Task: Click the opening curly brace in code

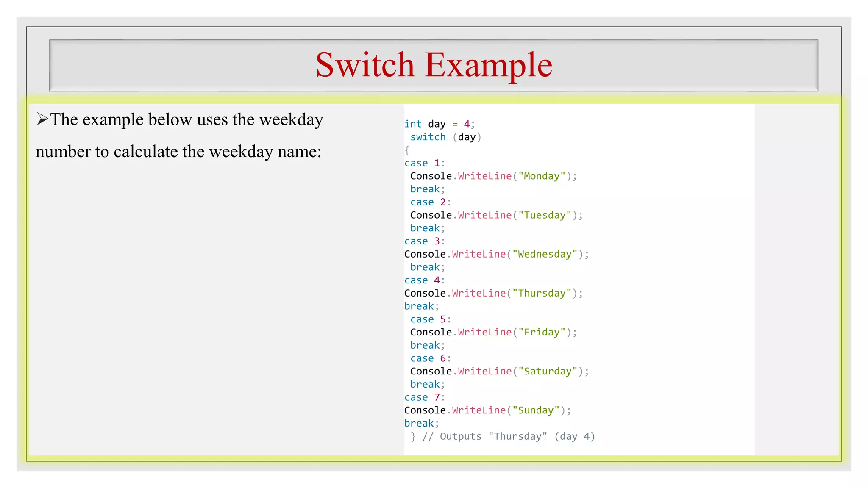Action: point(407,150)
